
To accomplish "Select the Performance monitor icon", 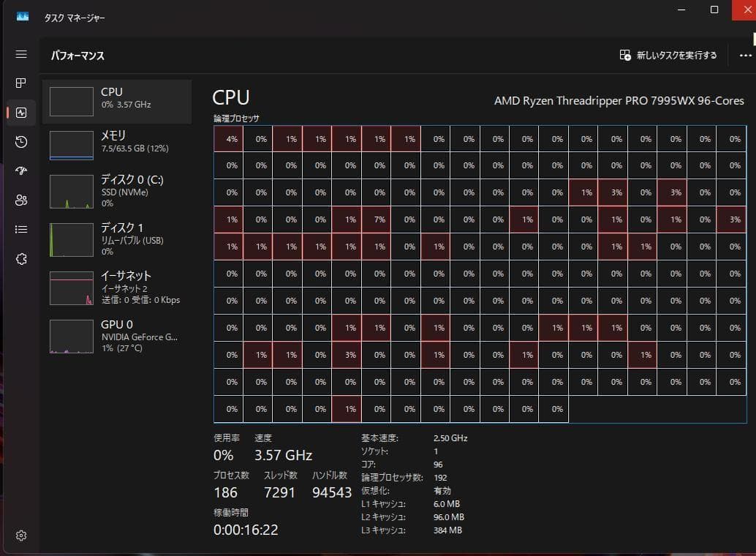I will pos(20,112).
